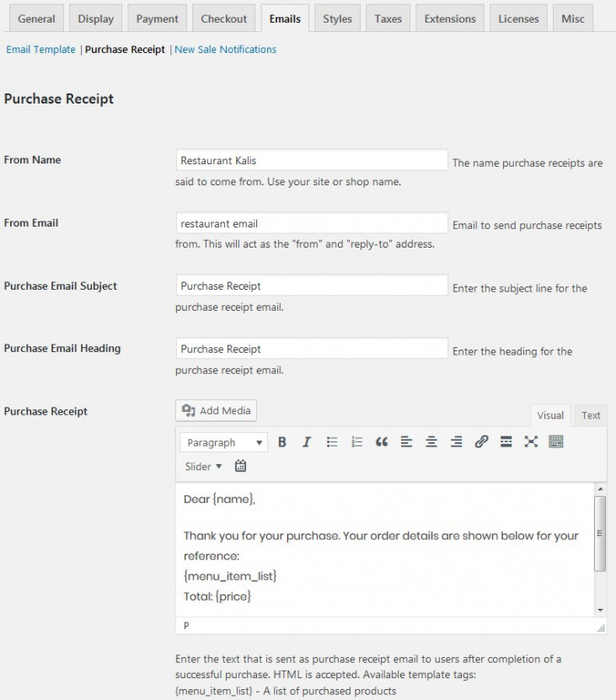Image resolution: width=616 pixels, height=700 pixels.
Task: Open the calendar shortcode icon
Action: 241,465
